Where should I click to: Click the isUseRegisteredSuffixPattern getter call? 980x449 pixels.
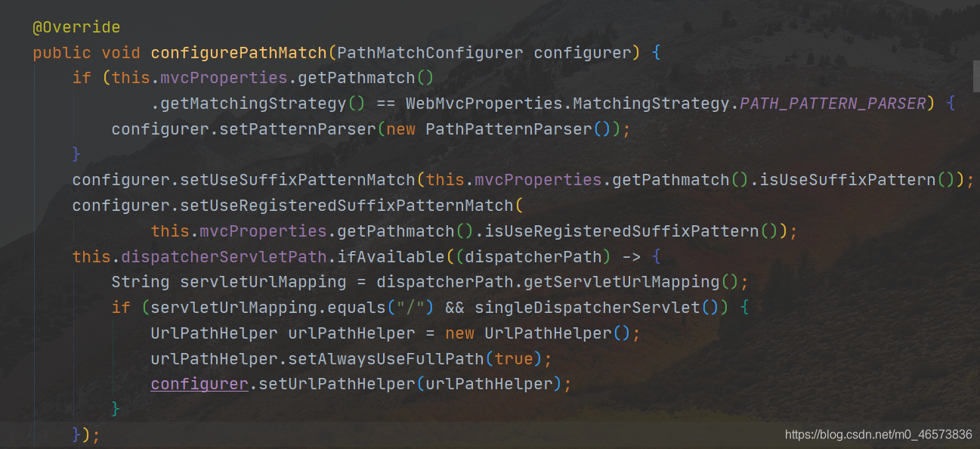(x=622, y=231)
